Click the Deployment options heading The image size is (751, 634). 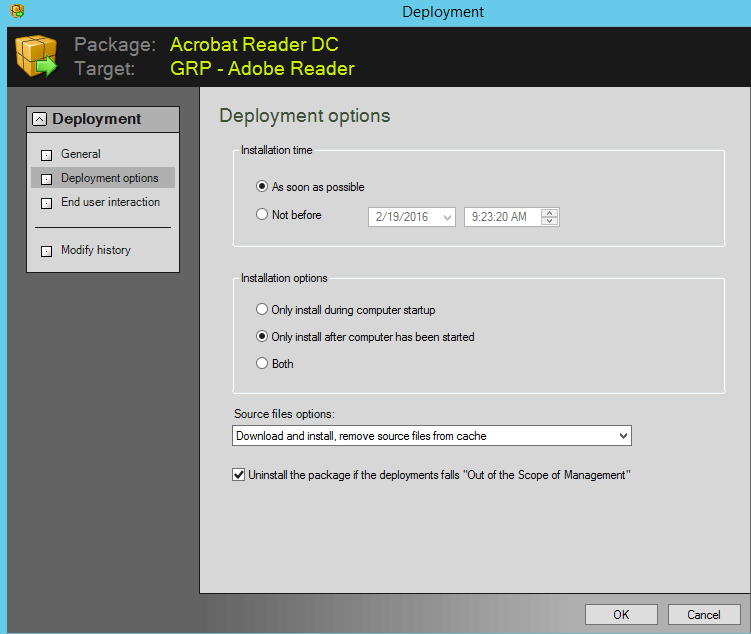(x=305, y=116)
